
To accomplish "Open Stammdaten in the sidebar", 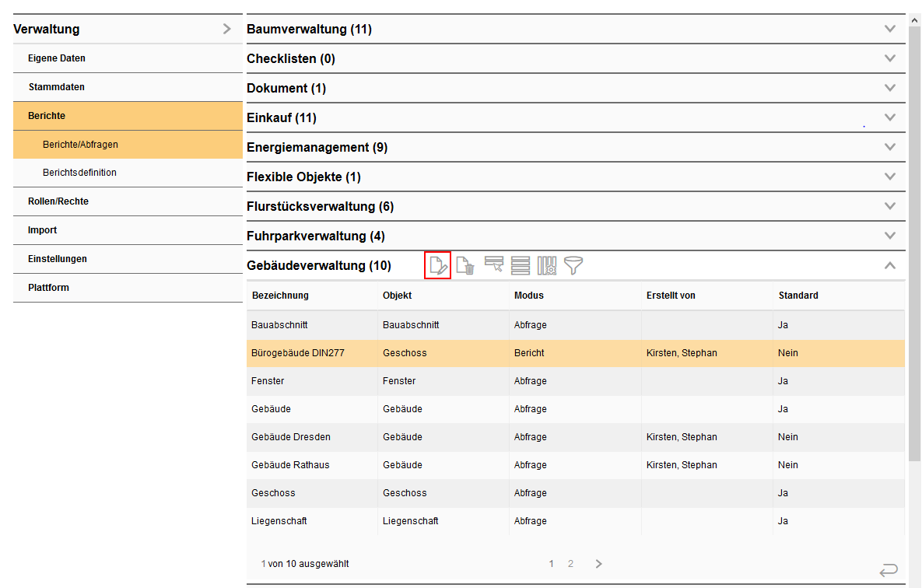I will coord(57,87).
